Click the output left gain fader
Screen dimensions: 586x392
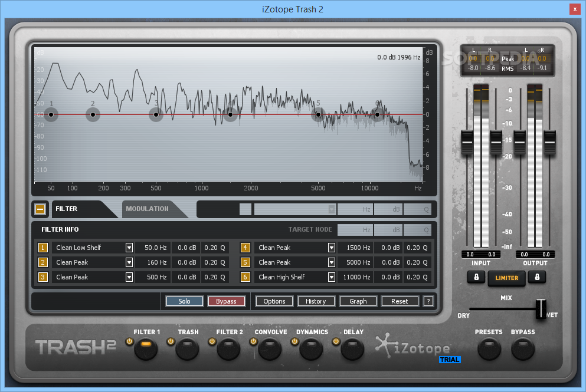(520, 142)
